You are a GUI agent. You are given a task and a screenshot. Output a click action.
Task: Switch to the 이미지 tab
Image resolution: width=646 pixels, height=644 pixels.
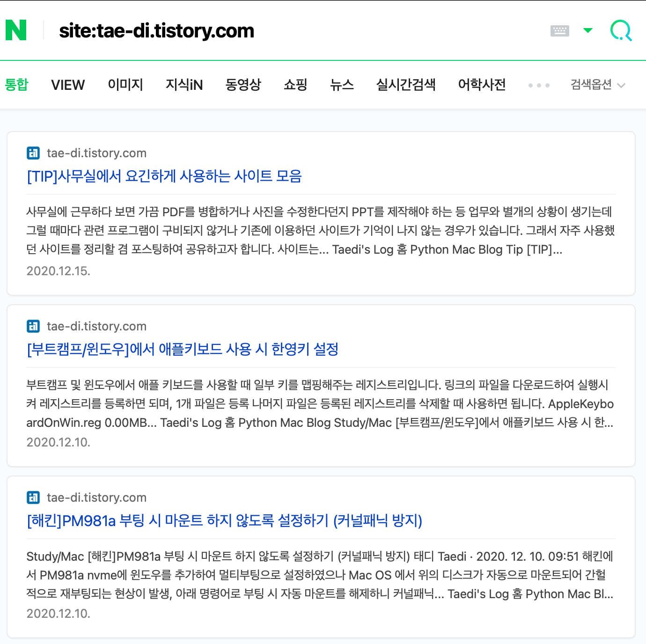(x=125, y=85)
